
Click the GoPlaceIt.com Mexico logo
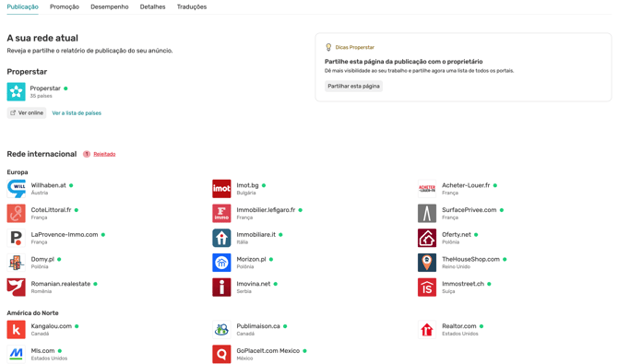(x=221, y=354)
